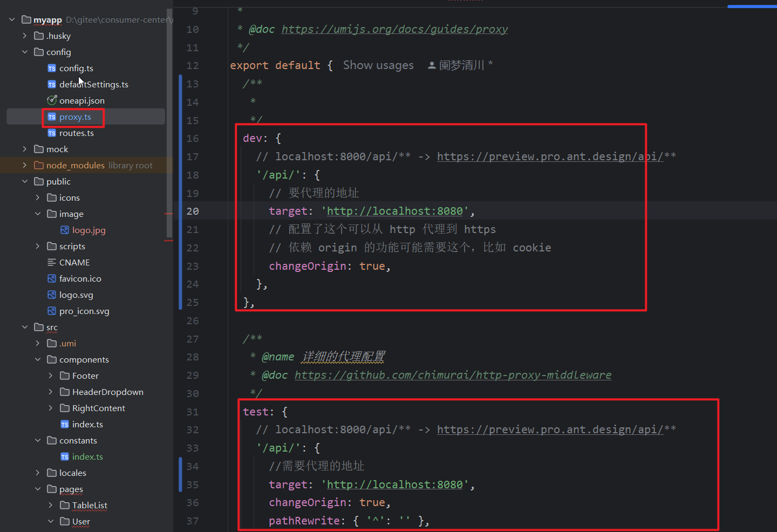Open preview.pro.ant.design link on line 17
This screenshot has width=777, height=532.
click(x=550, y=156)
